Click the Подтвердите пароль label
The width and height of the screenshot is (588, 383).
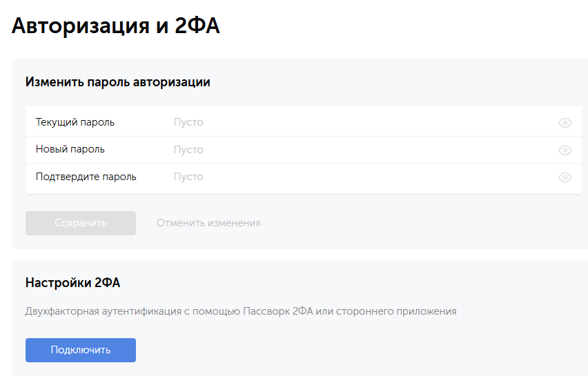coord(86,177)
